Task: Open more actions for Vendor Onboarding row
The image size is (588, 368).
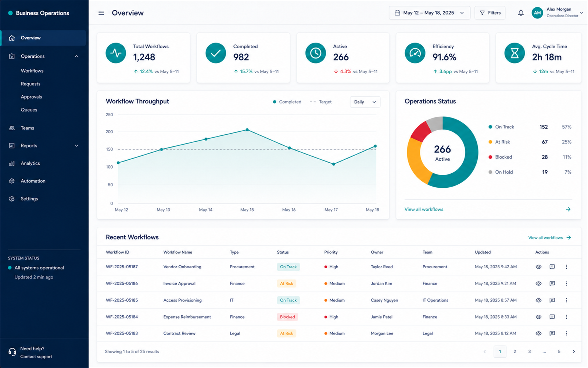Action: click(x=566, y=267)
